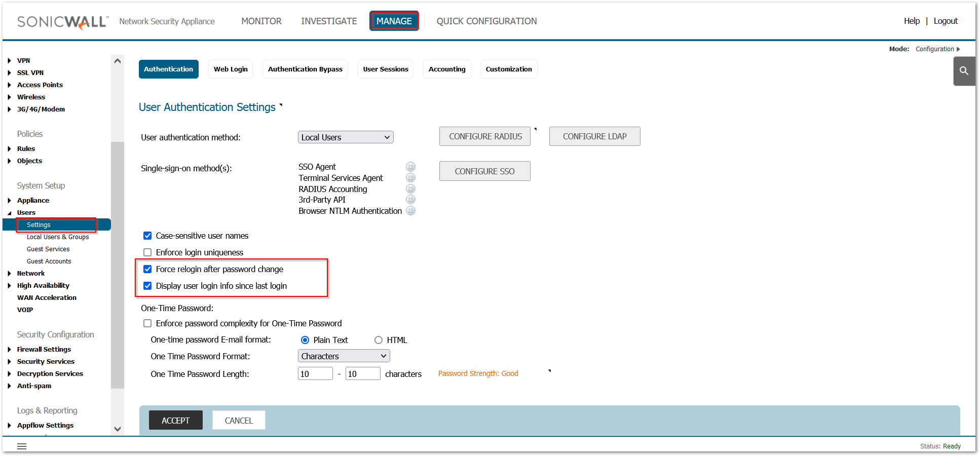The image size is (980, 456).
Task: Expand the High Availability section
Action: pyautogui.click(x=10, y=285)
